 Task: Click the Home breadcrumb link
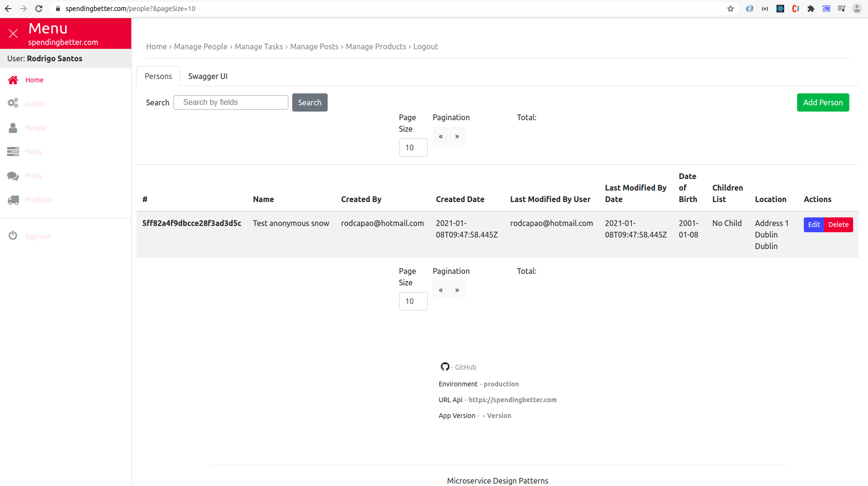pos(156,46)
